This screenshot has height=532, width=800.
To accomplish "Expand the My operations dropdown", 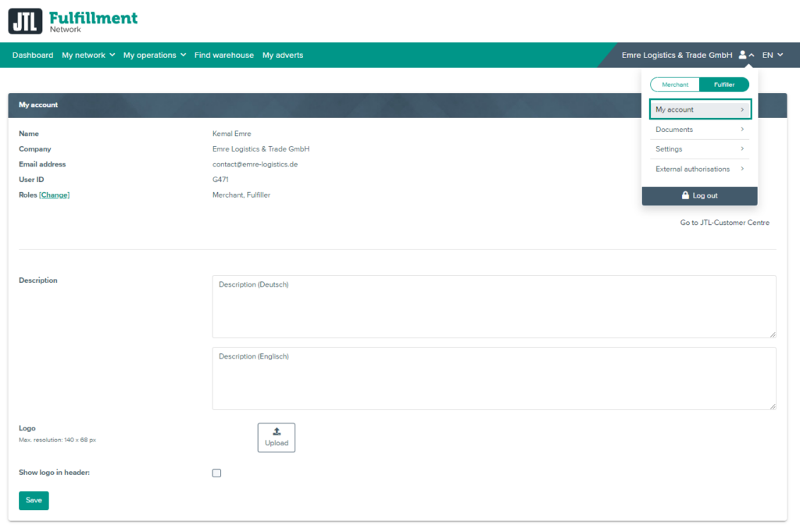I will (155, 55).
